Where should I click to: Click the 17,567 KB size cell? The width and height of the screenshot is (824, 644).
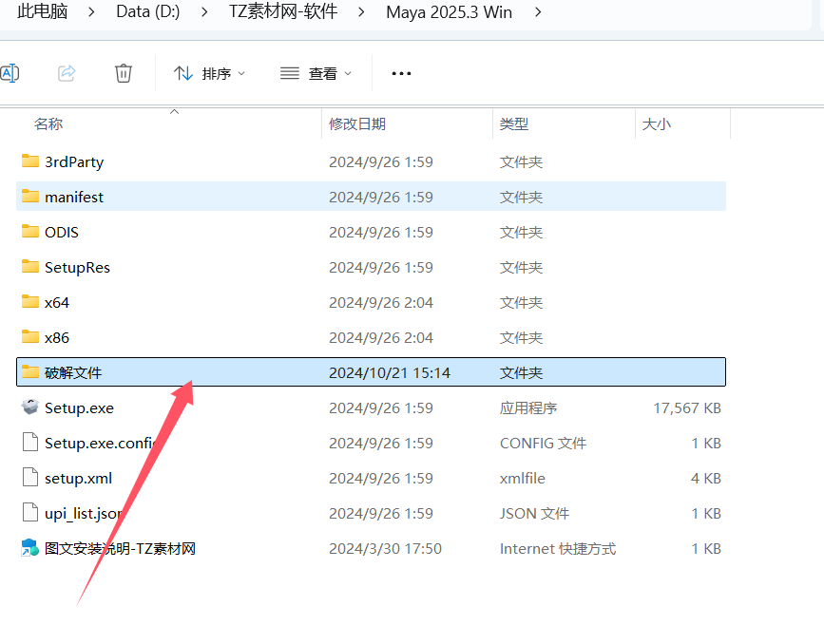coord(687,408)
